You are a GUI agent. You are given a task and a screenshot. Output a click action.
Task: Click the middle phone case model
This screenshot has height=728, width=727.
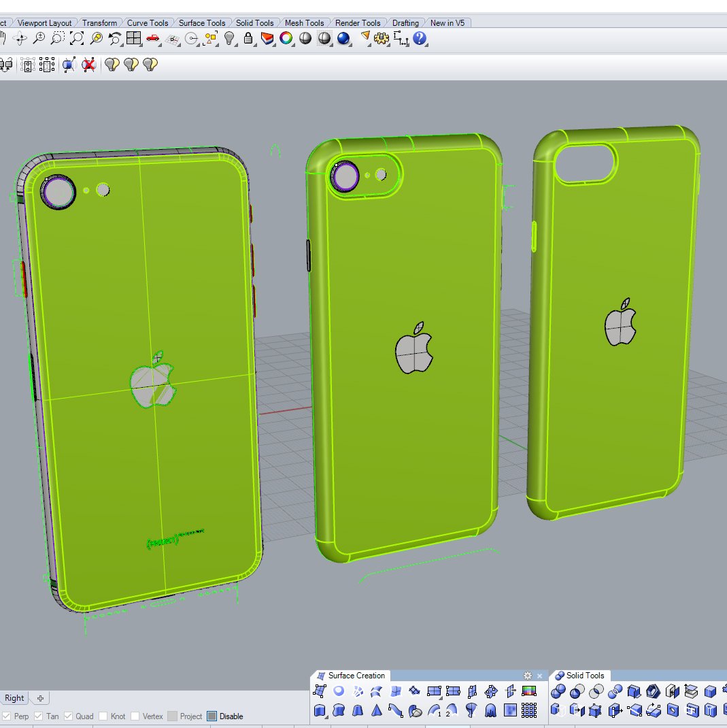click(404, 348)
